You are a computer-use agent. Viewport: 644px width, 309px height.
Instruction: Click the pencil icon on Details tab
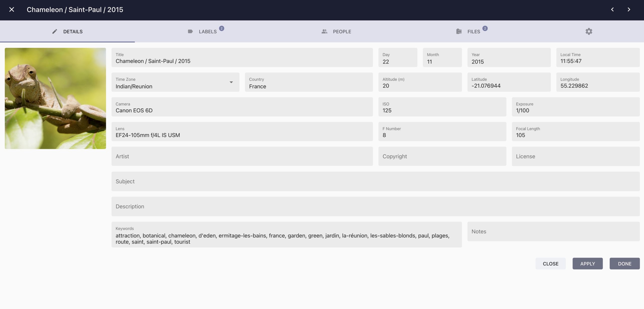[x=55, y=31]
